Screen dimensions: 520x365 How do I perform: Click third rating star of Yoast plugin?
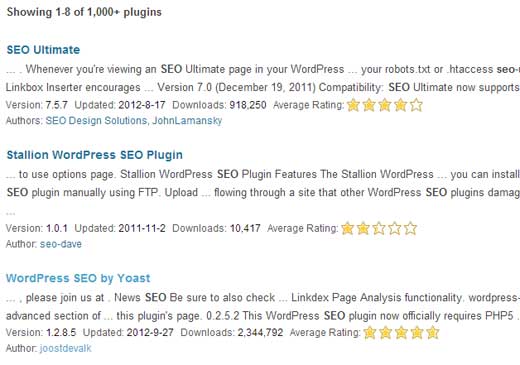point(401,333)
